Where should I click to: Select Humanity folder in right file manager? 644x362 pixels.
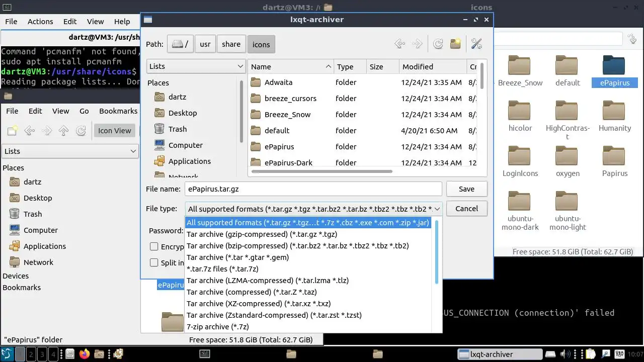coord(614,116)
